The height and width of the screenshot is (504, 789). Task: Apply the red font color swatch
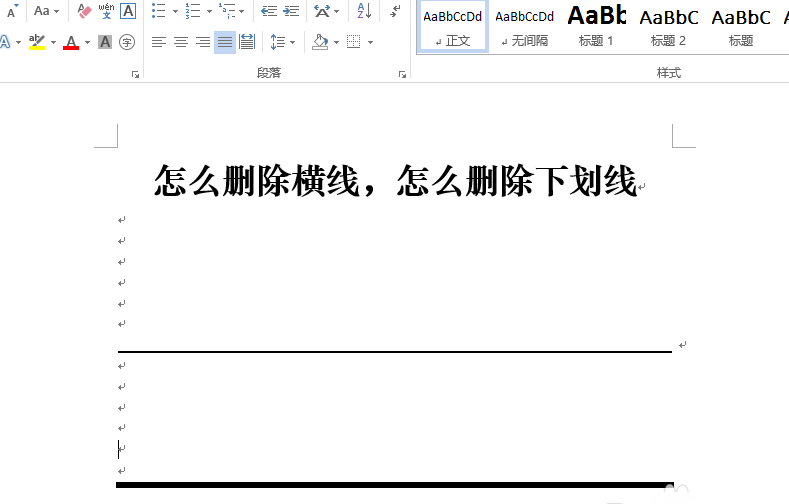pyautogui.click(x=71, y=42)
